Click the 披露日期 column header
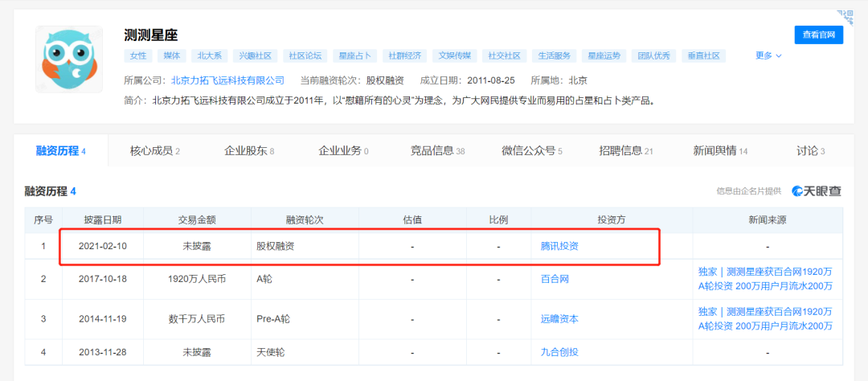 click(x=102, y=220)
